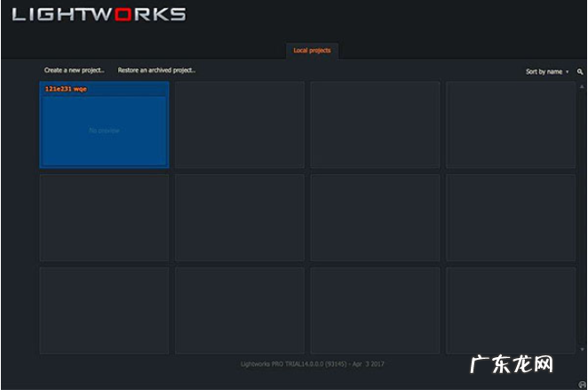Expand the Sort by name dropdown
The image size is (588, 390).
tap(545, 71)
